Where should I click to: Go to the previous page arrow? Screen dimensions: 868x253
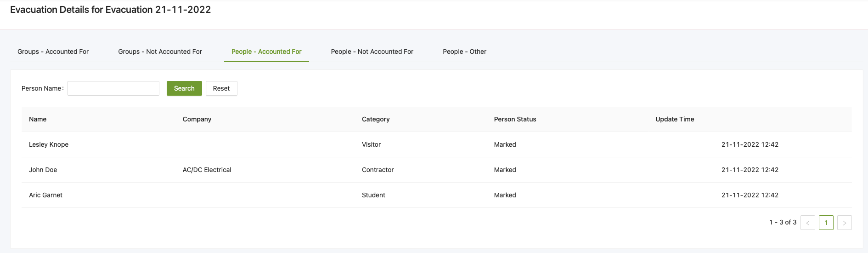tap(807, 223)
